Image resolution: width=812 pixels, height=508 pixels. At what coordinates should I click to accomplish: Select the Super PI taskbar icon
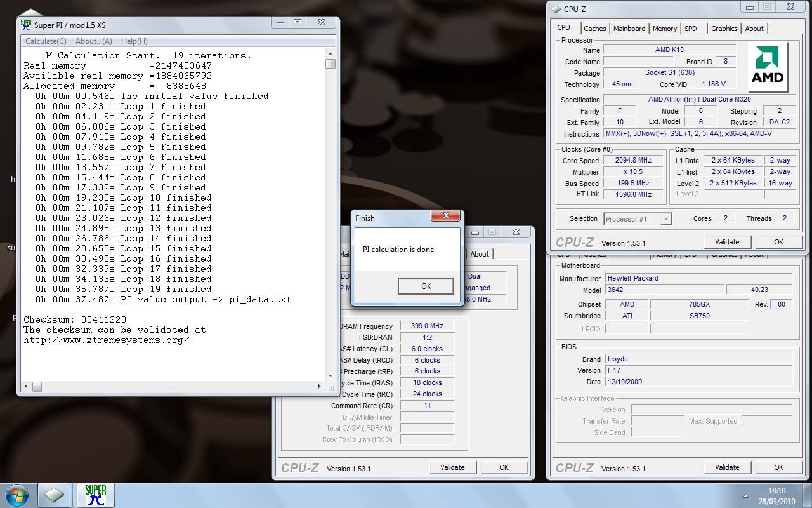pyautogui.click(x=95, y=495)
